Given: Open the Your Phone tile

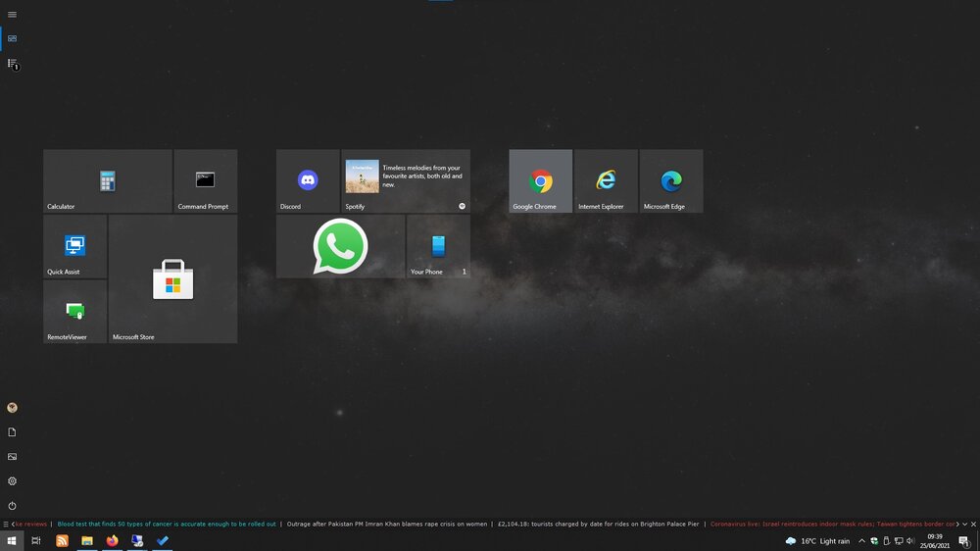Looking at the screenshot, I should point(438,246).
